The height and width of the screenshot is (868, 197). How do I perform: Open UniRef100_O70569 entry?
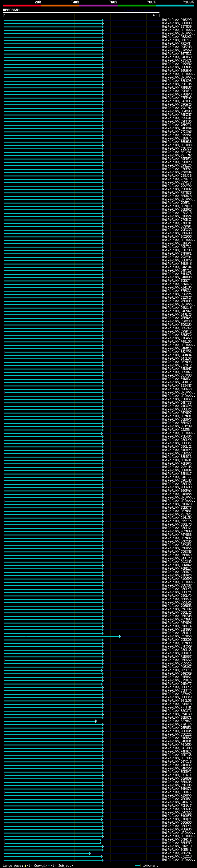tap(177, 50)
